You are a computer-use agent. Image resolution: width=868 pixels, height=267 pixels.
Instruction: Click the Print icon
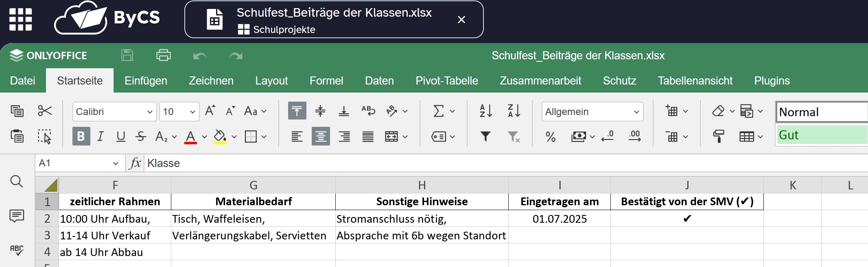[x=163, y=55]
